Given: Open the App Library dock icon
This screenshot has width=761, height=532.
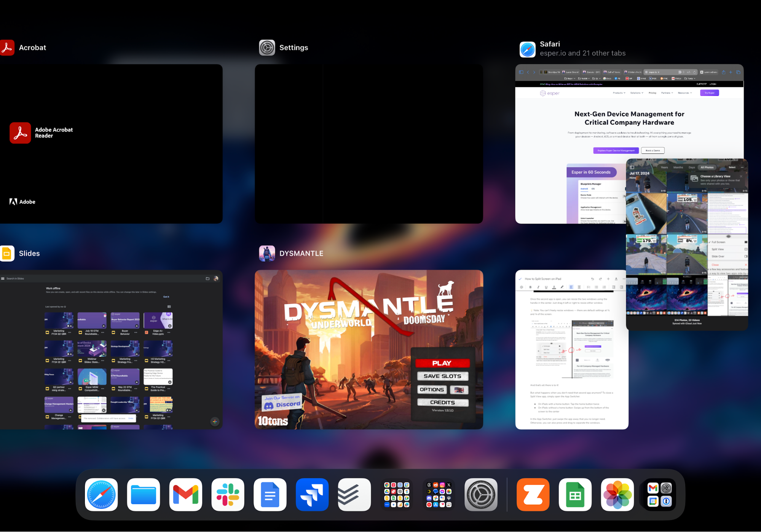Looking at the screenshot, I should 660,494.
